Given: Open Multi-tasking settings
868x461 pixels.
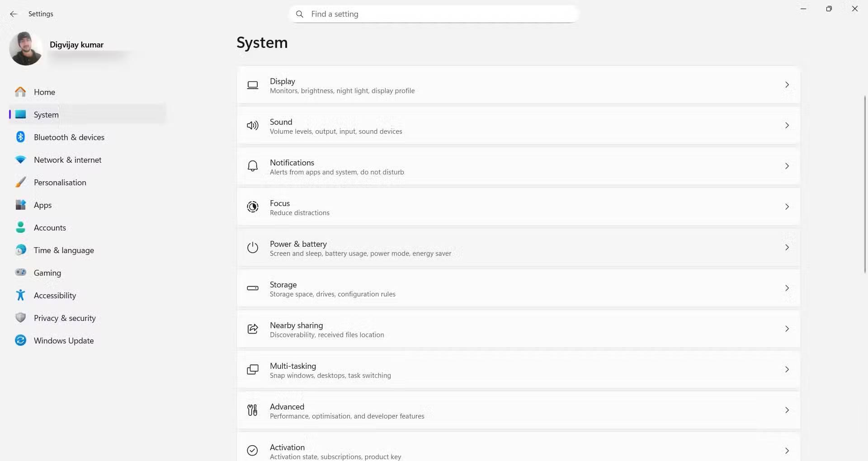Looking at the screenshot, I should pos(518,370).
